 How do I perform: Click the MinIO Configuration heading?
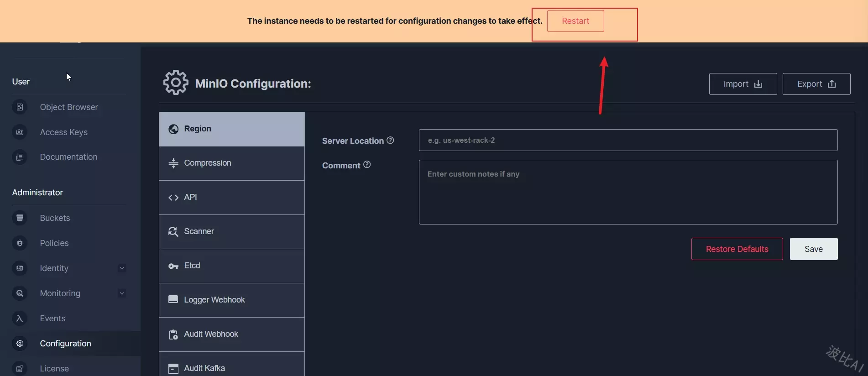[x=253, y=84]
